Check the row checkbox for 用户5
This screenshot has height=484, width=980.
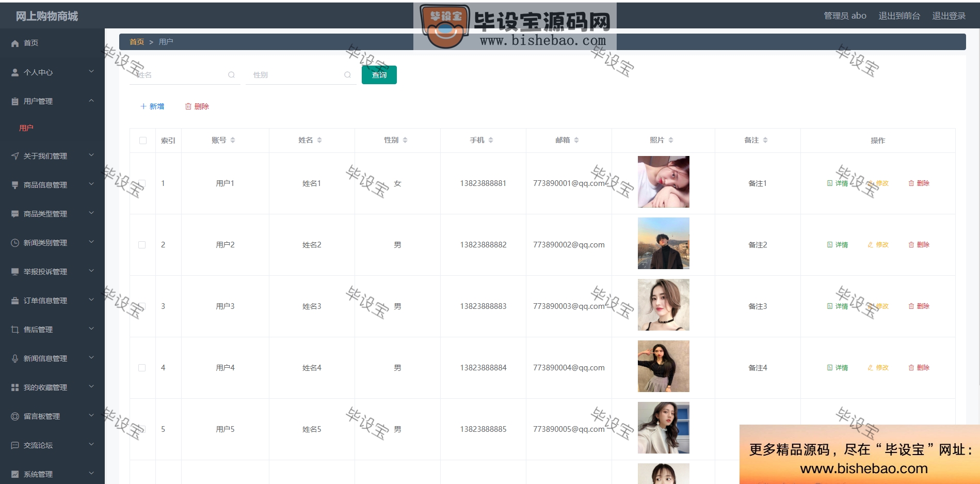(142, 429)
